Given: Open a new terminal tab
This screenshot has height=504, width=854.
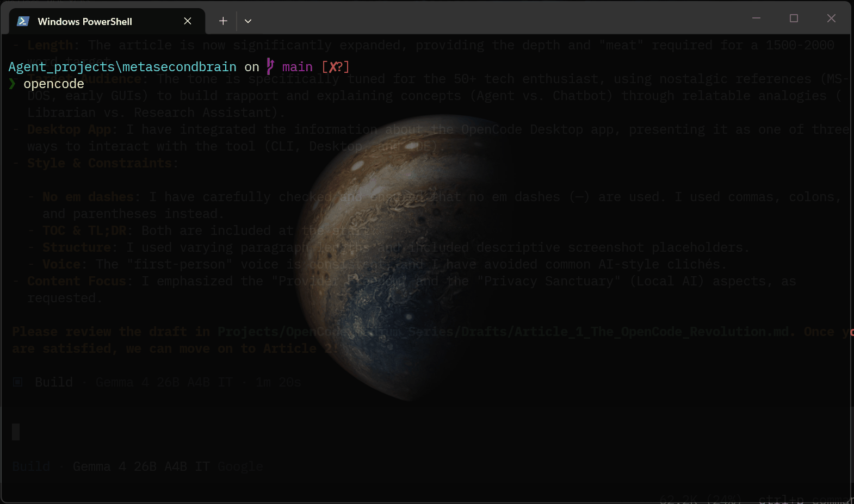Looking at the screenshot, I should point(223,21).
